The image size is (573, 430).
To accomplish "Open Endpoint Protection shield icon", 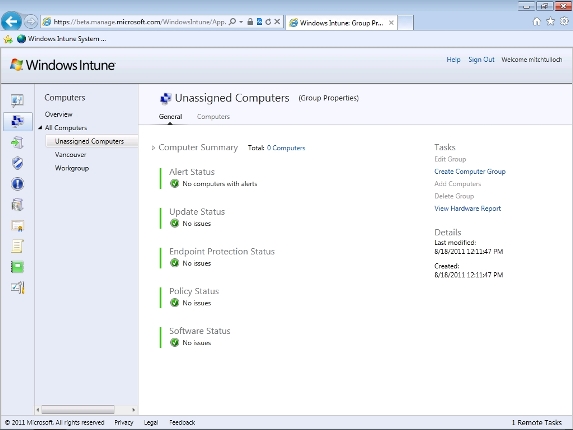I will [x=17, y=163].
